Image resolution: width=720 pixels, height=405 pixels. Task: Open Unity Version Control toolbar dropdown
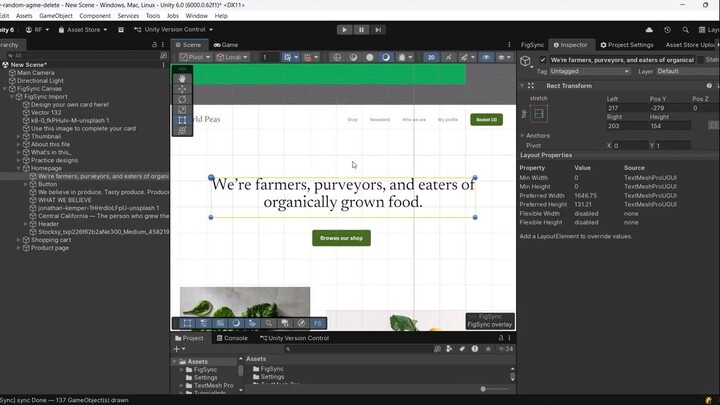[174, 30]
